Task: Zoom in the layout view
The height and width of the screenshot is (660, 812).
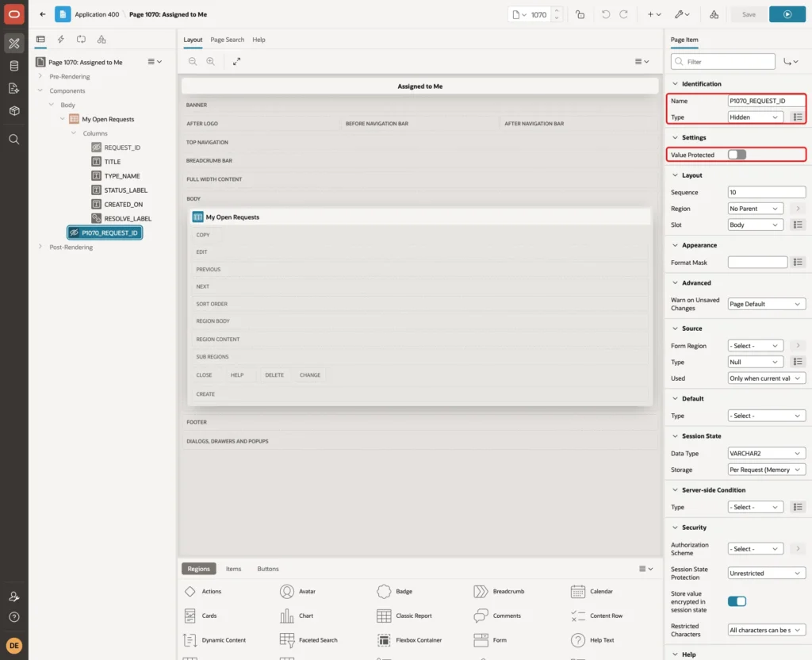Action: (x=210, y=61)
